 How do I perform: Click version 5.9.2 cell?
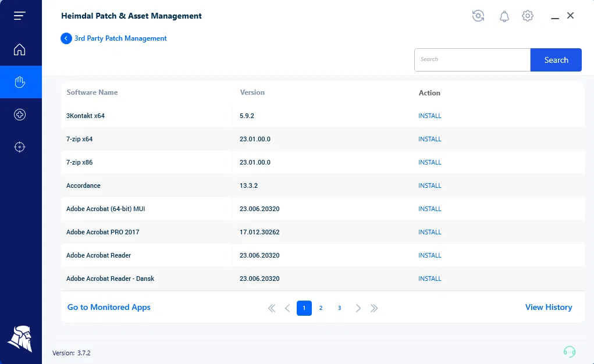click(x=247, y=116)
